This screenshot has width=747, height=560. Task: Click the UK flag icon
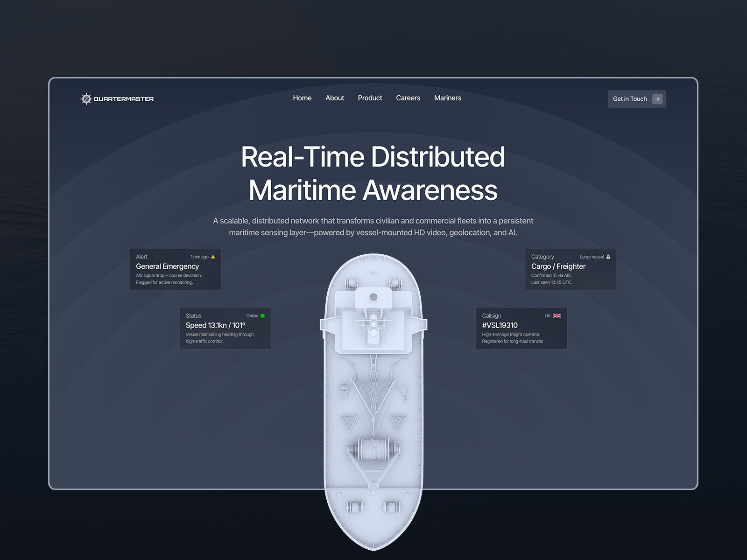coord(557,316)
